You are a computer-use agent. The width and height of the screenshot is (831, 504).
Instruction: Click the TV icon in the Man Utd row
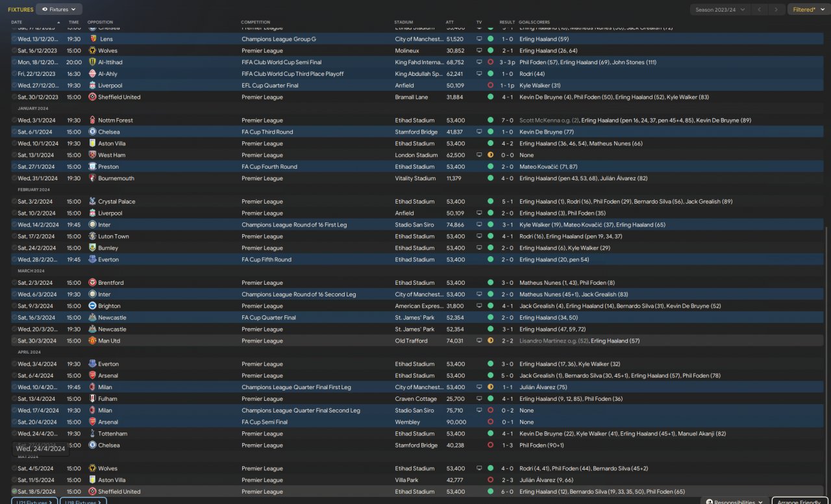click(x=479, y=341)
